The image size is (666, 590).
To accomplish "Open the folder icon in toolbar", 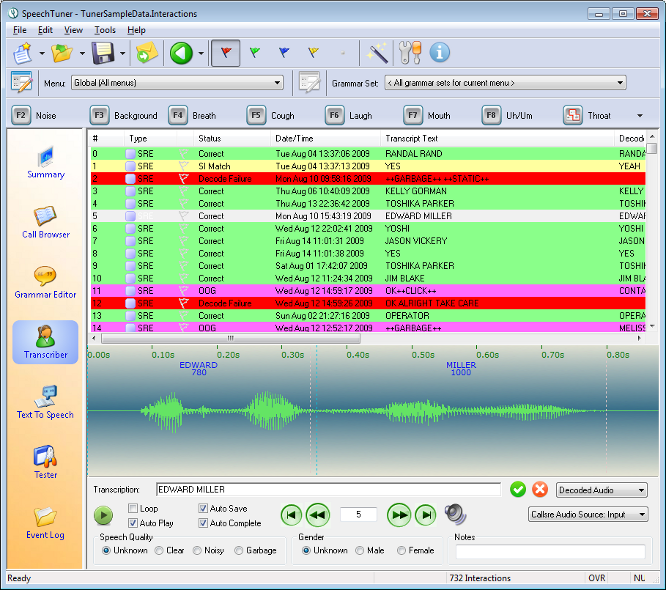I will (62, 53).
